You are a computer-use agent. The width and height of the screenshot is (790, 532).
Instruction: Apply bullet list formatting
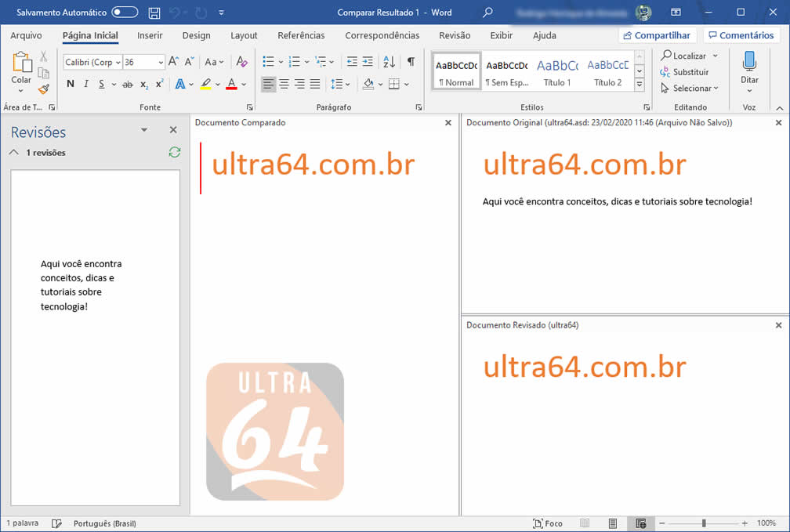tap(269, 62)
